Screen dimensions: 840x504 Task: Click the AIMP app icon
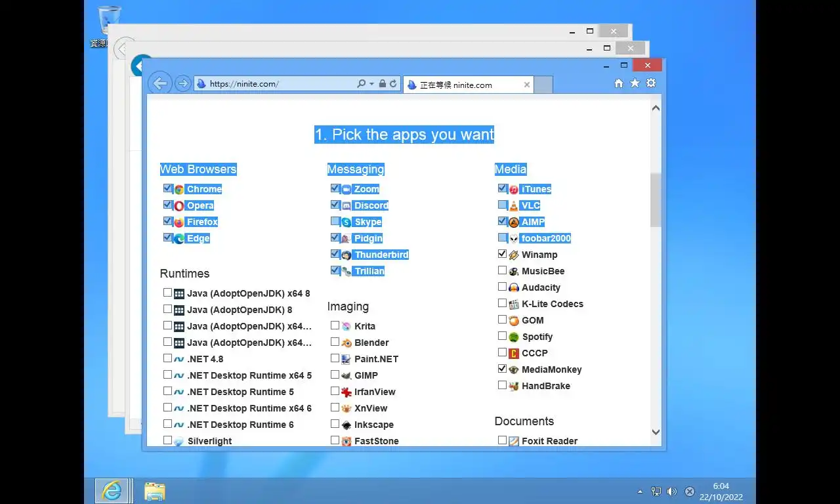click(514, 222)
